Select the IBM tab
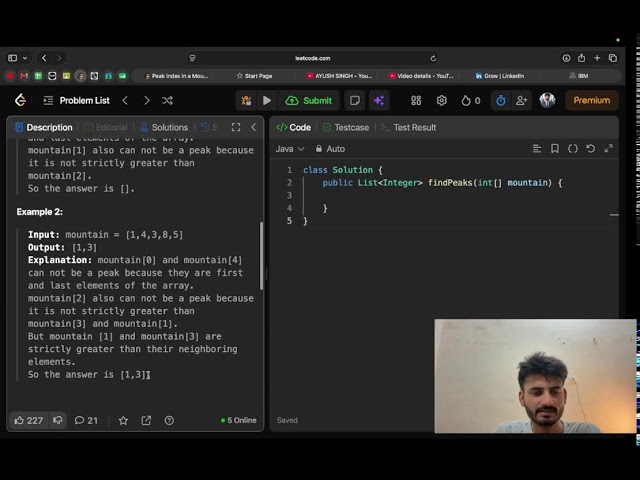Viewport: 640px width, 480px height. click(579, 76)
